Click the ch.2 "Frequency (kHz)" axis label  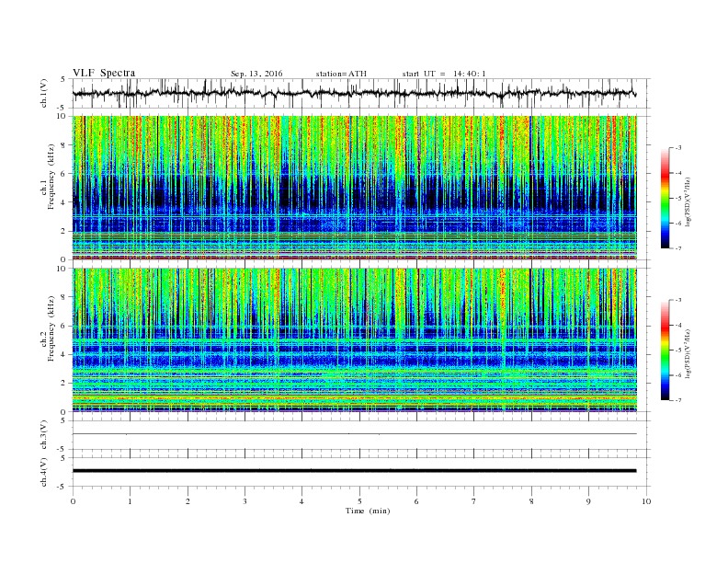click(51, 328)
